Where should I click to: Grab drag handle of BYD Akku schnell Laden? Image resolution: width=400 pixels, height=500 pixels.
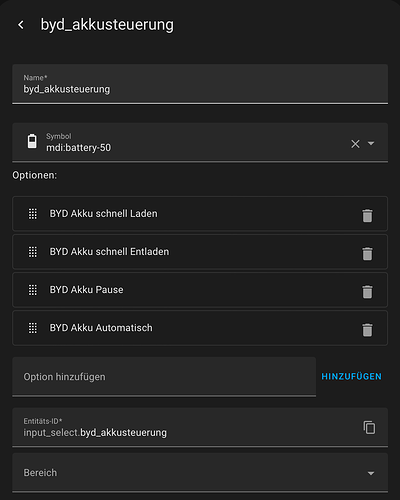click(x=33, y=214)
